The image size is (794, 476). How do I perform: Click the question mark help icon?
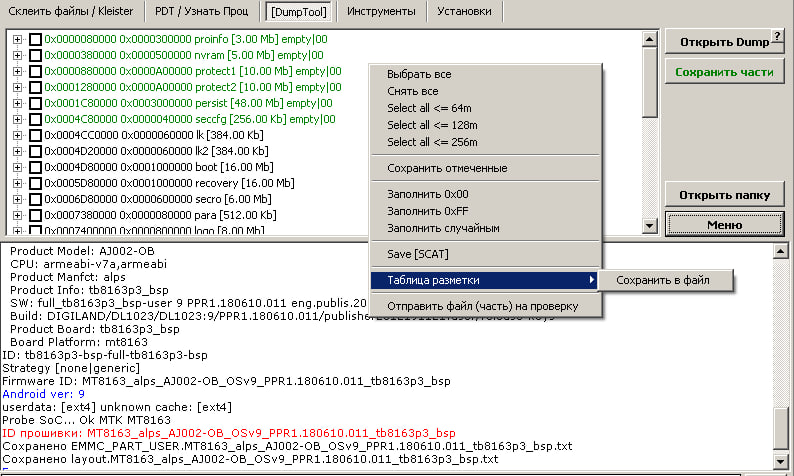point(776,35)
